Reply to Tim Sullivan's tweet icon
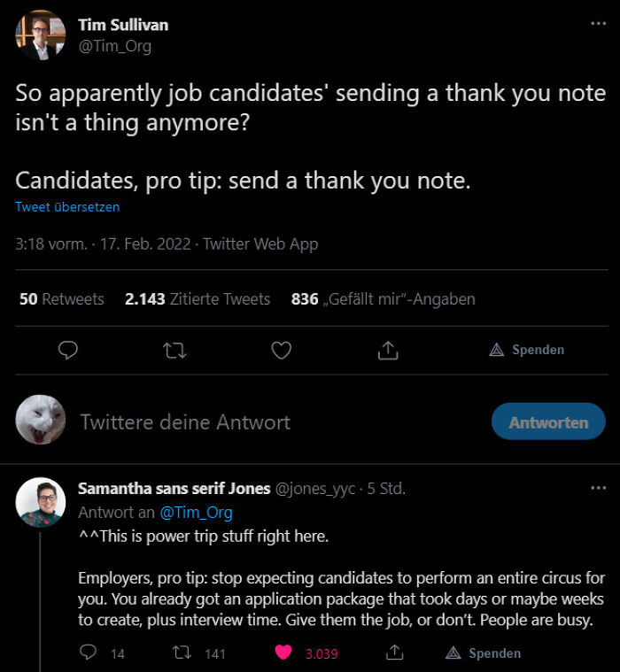620x672 pixels. tap(68, 351)
